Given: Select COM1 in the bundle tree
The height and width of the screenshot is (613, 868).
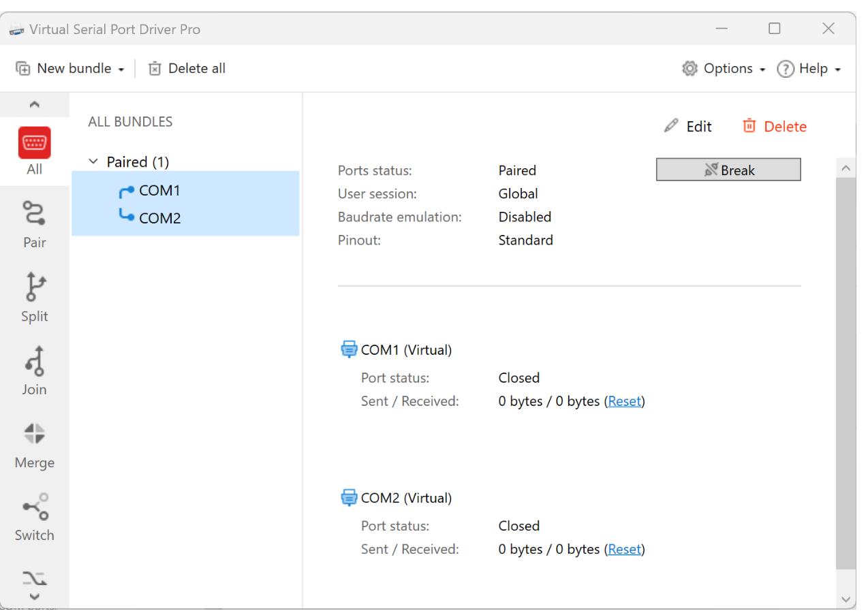Looking at the screenshot, I should point(159,191).
